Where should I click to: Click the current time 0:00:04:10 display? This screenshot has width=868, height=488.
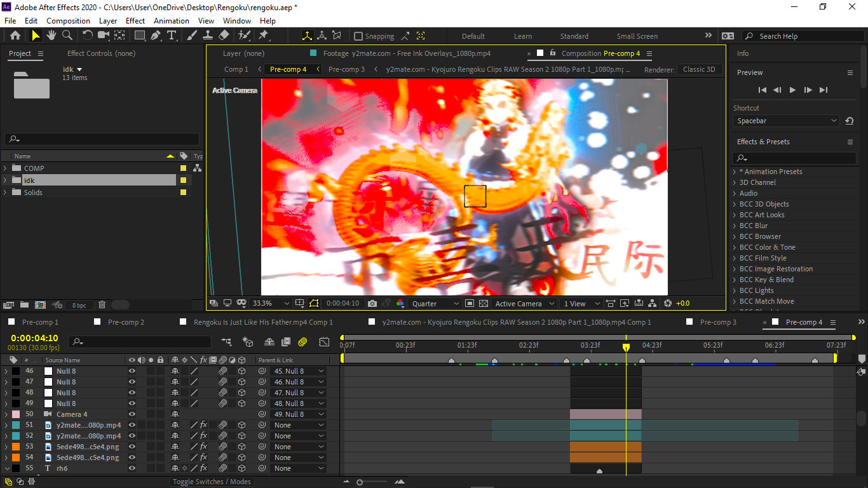click(x=34, y=338)
